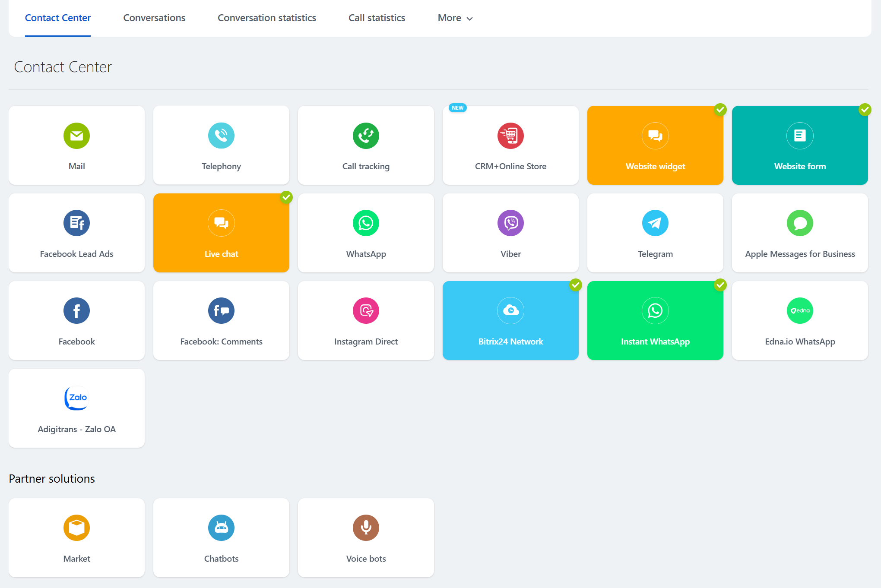Viewport: 881px width, 588px height.
Task: Click the NEW badge on CRM+Online Store
Action: click(457, 108)
